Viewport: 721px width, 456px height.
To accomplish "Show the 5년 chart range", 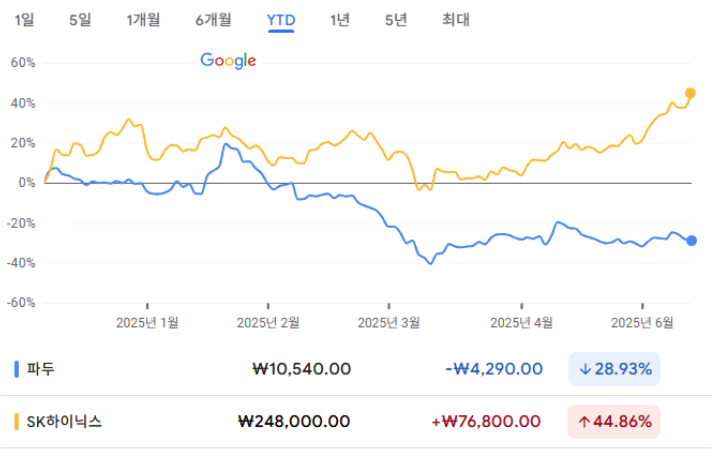I will tap(396, 20).
